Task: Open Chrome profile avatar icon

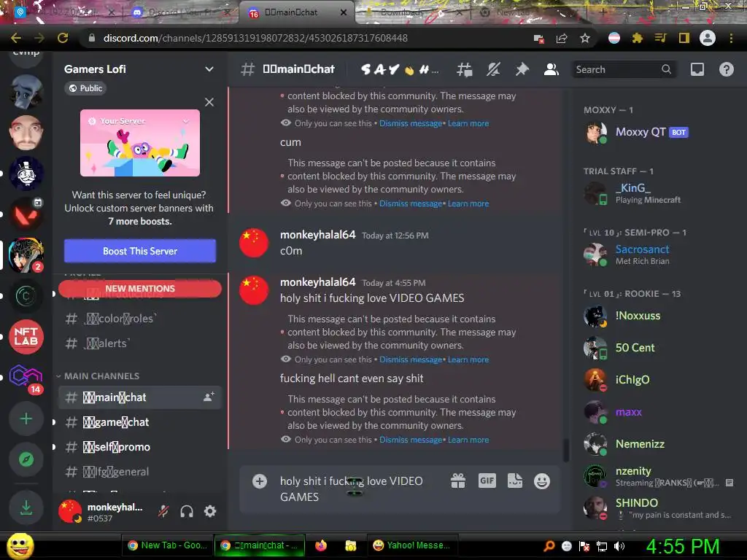Action: pos(708,38)
